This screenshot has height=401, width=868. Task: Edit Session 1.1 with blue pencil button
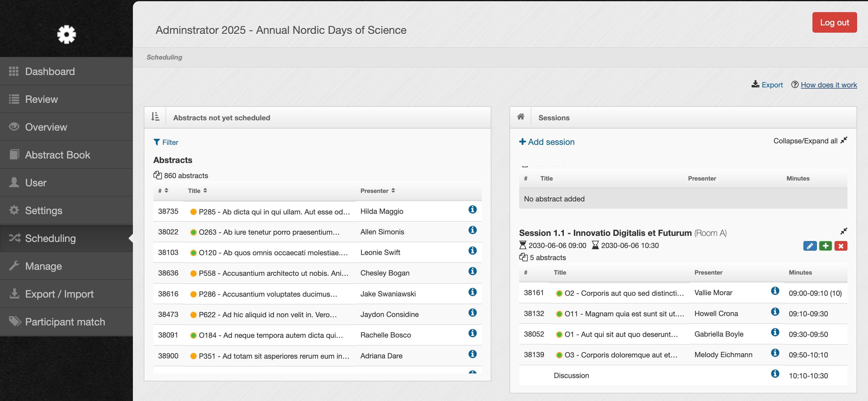pyautogui.click(x=810, y=246)
